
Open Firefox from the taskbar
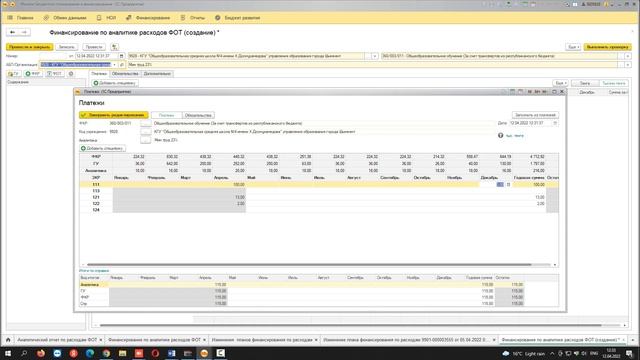41,353
